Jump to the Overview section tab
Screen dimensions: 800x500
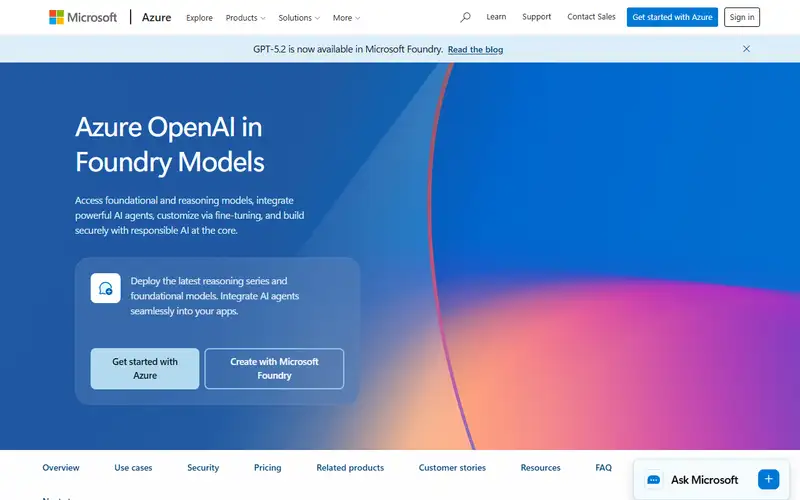click(x=61, y=467)
